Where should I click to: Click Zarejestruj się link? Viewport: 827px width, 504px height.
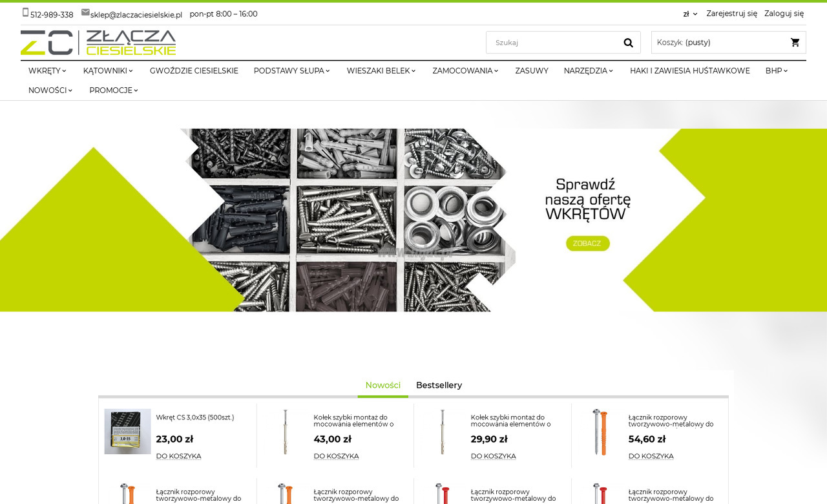click(x=731, y=14)
